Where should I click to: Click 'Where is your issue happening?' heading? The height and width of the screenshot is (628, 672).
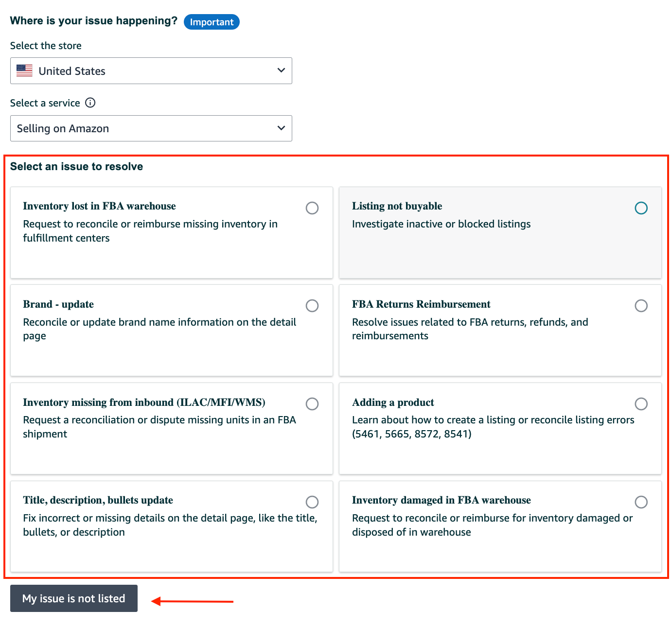coord(94,21)
